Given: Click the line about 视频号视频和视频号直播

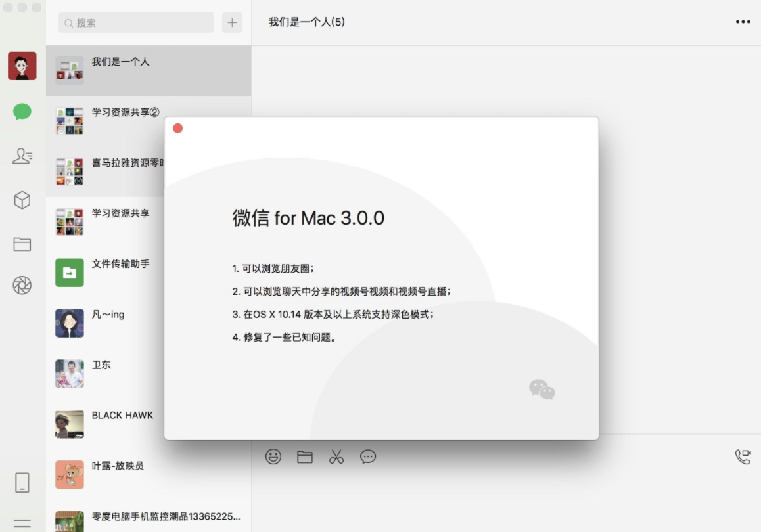Looking at the screenshot, I should pos(342,292).
